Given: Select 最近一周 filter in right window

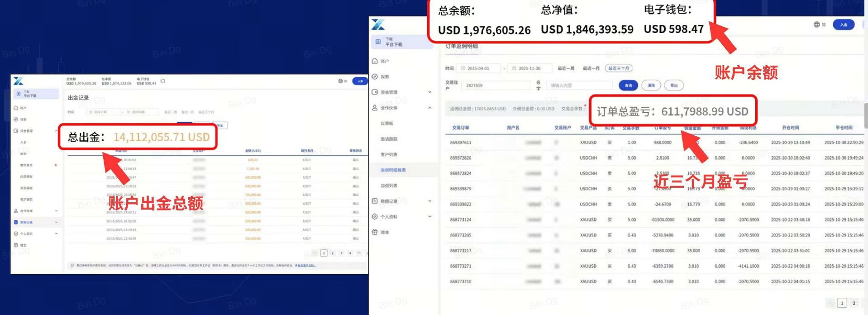Looking at the screenshot, I should click(566, 68).
